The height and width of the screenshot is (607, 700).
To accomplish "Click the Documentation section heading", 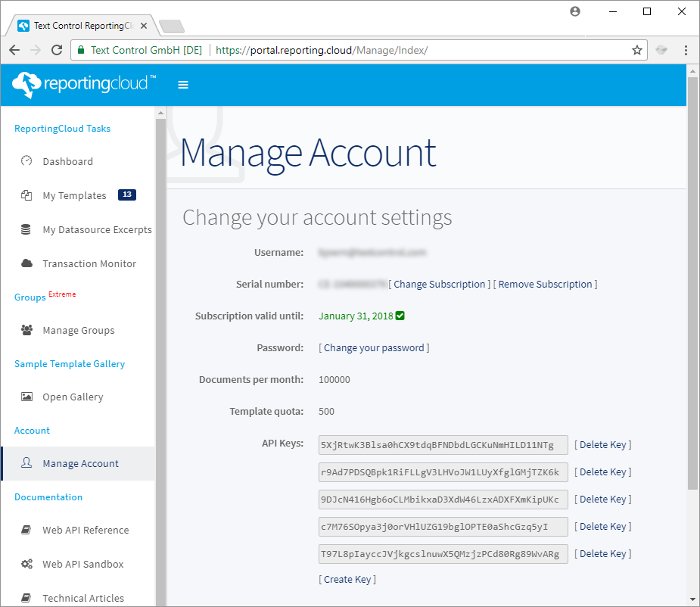I will [x=48, y=497].
